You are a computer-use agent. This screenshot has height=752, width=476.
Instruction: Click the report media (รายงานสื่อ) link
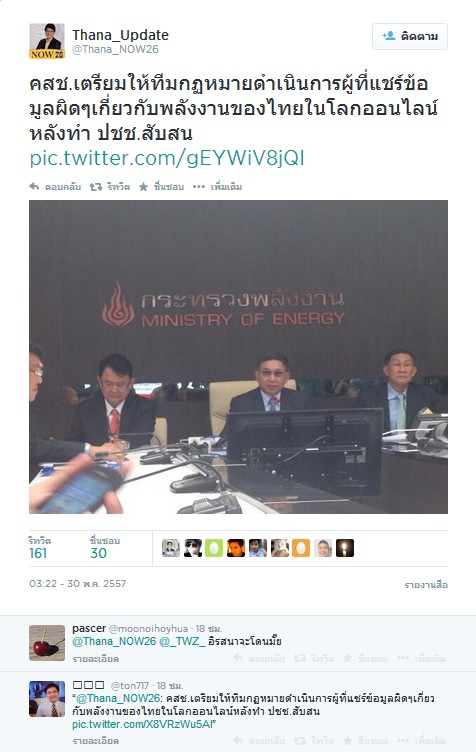tap(426, 585)
